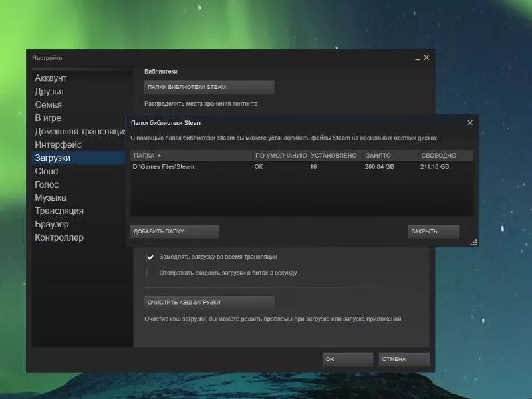This screenshot has height=399, width=532.
Task: Select the Семья settings section
Action: tap(48, 104)
